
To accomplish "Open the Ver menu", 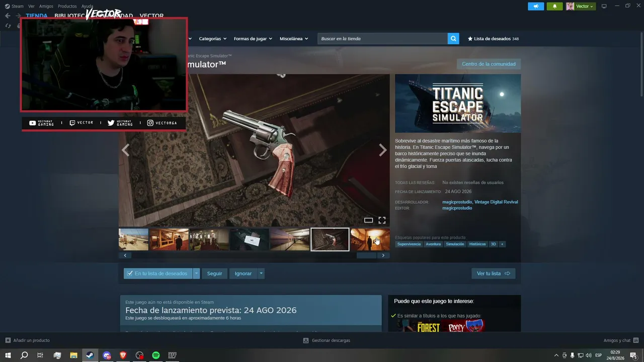I will [31, 6].
